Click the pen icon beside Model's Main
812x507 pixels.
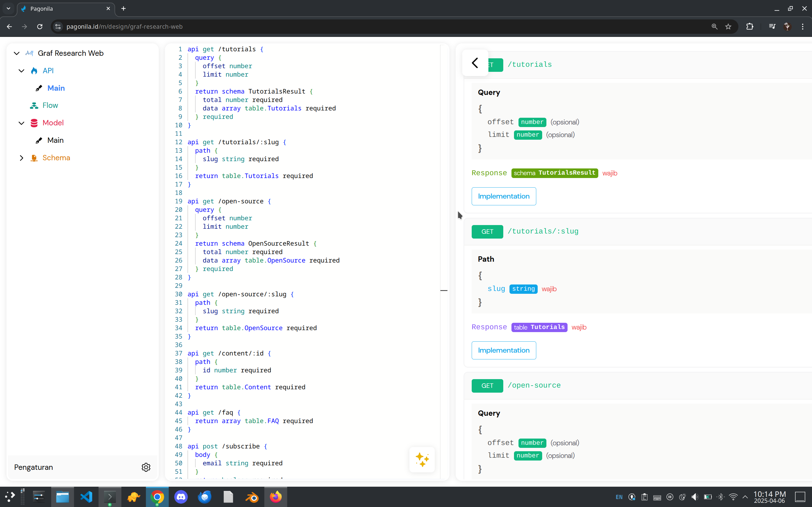(39, 141)
